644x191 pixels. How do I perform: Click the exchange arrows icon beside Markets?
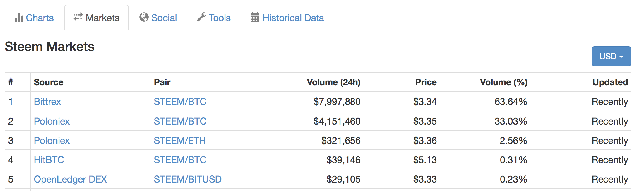(x=78, y=17)
